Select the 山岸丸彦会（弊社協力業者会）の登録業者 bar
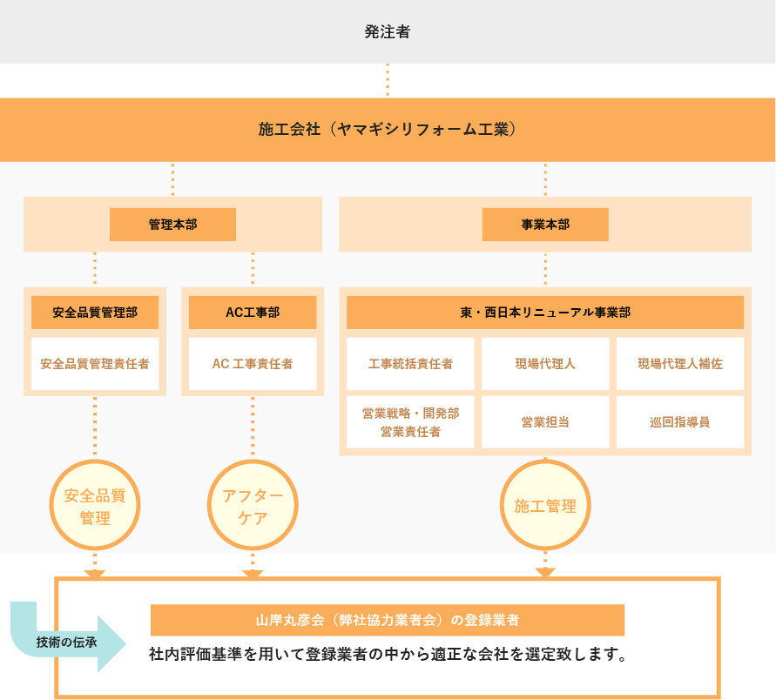 click(388, 621)
